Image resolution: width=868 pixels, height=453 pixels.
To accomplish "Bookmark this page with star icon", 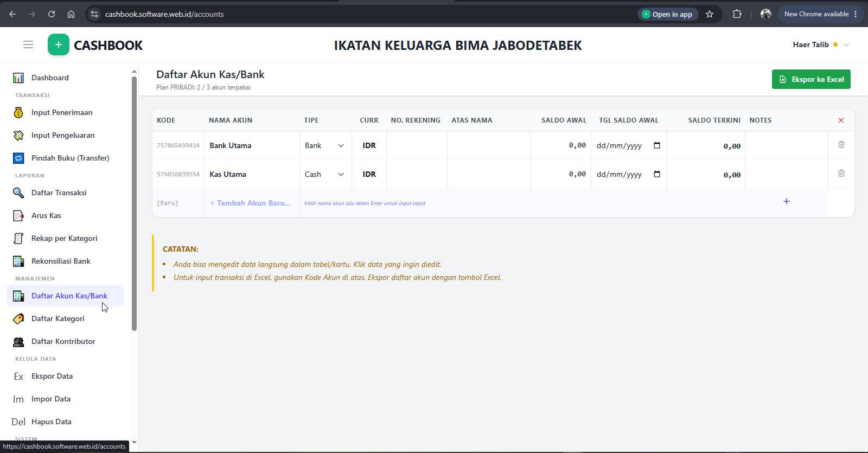I will coord(710,14).
